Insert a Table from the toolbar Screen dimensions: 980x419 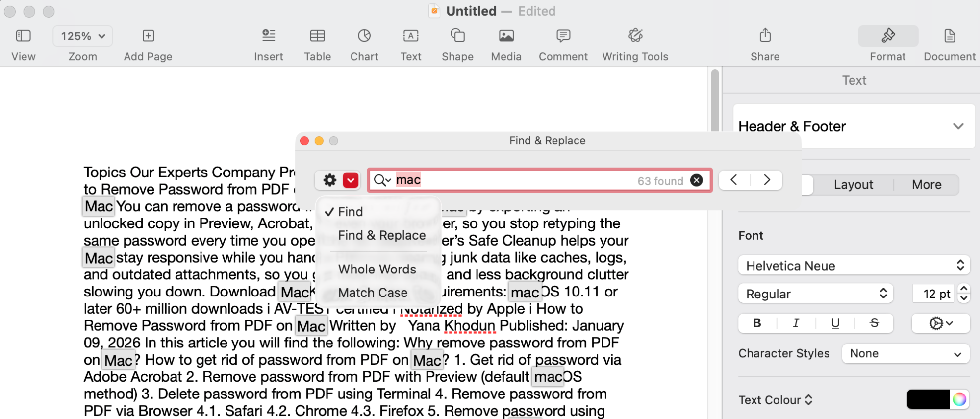[x=317, y=36]
